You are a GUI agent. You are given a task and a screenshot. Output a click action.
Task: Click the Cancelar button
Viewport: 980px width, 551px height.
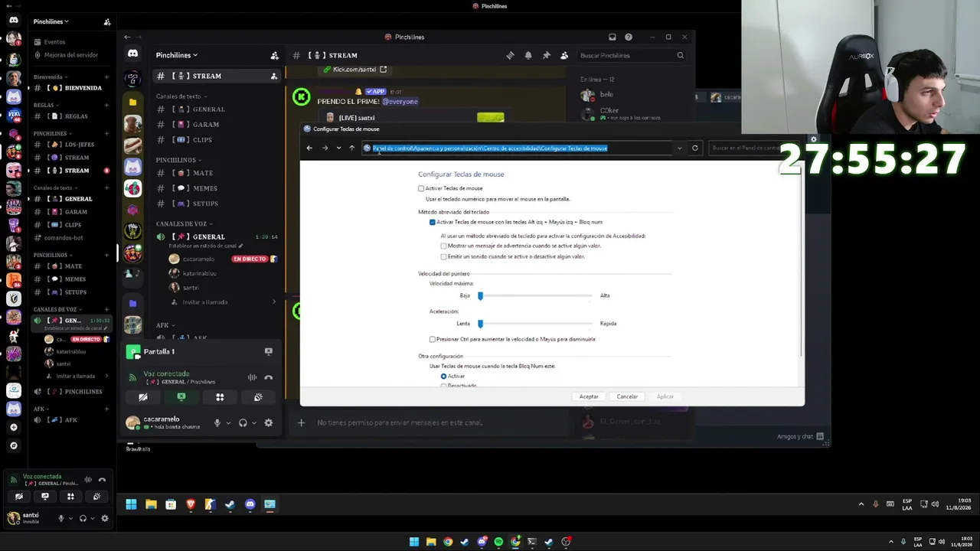(627, 396)
